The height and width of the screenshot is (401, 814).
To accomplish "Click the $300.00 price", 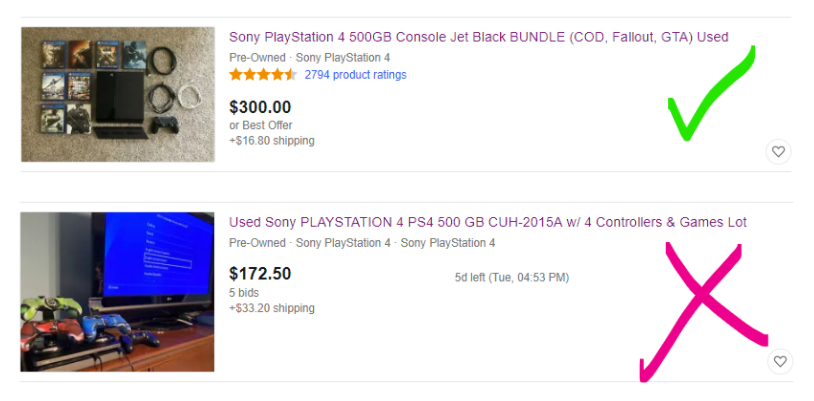I will pyautogui.click(x=260, y=106).
